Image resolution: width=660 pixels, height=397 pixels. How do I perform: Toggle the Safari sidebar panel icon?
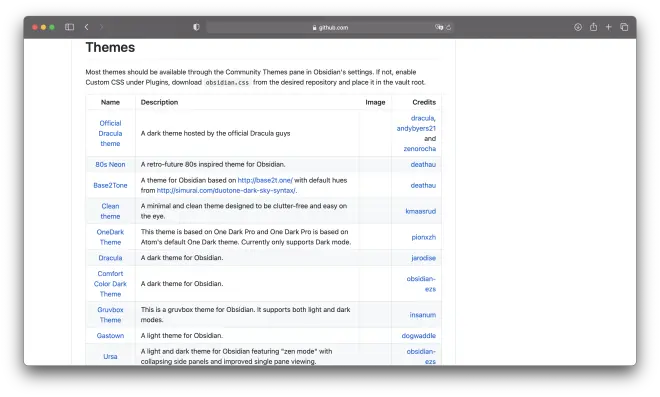69,27
